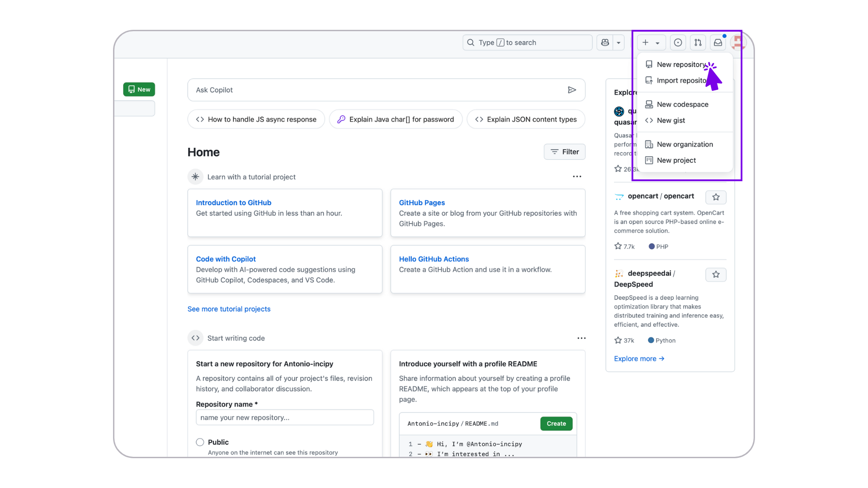Click See more tutorial projects link
The height and width of the screenshot is (488, 868).
[x=229, y=309]
